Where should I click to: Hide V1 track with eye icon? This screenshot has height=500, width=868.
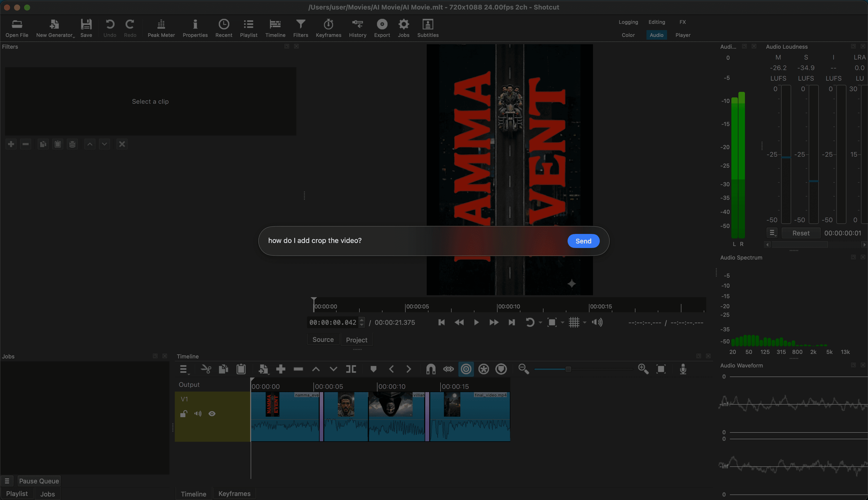pyautogui.click(x=212, y=413)
